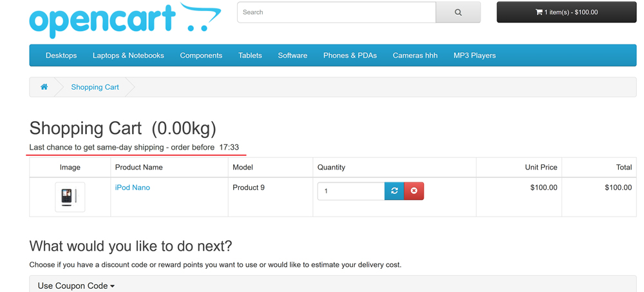Go to Cameras hhh category
The width and height of the screenshot is (644, 292).
pyautogui.click(x=415, y=55)
